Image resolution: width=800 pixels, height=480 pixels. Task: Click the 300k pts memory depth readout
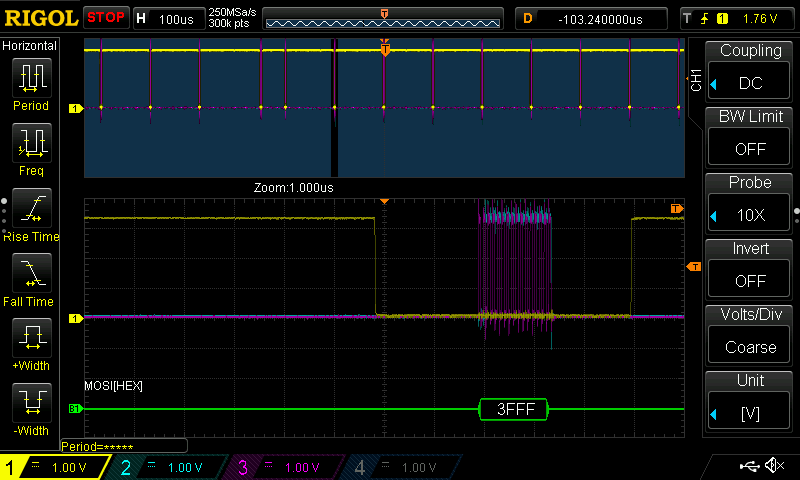click(229, 23)
